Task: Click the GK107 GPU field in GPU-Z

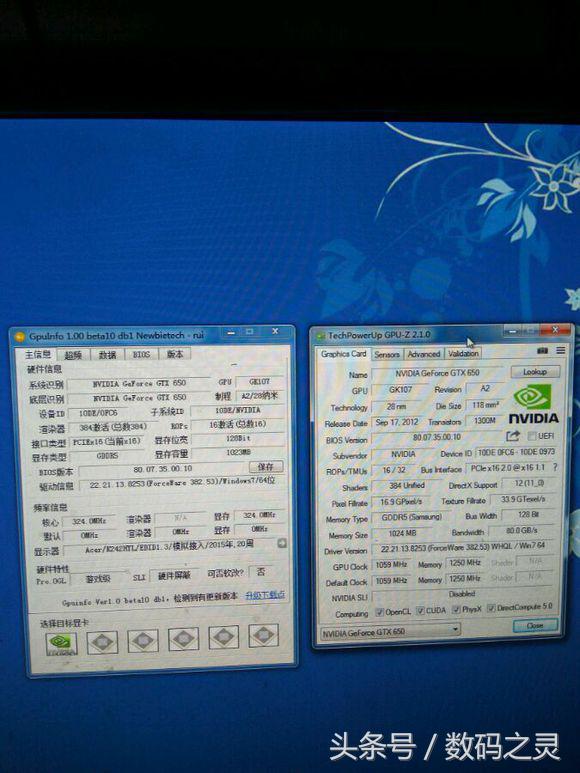Action: [400, 389]
